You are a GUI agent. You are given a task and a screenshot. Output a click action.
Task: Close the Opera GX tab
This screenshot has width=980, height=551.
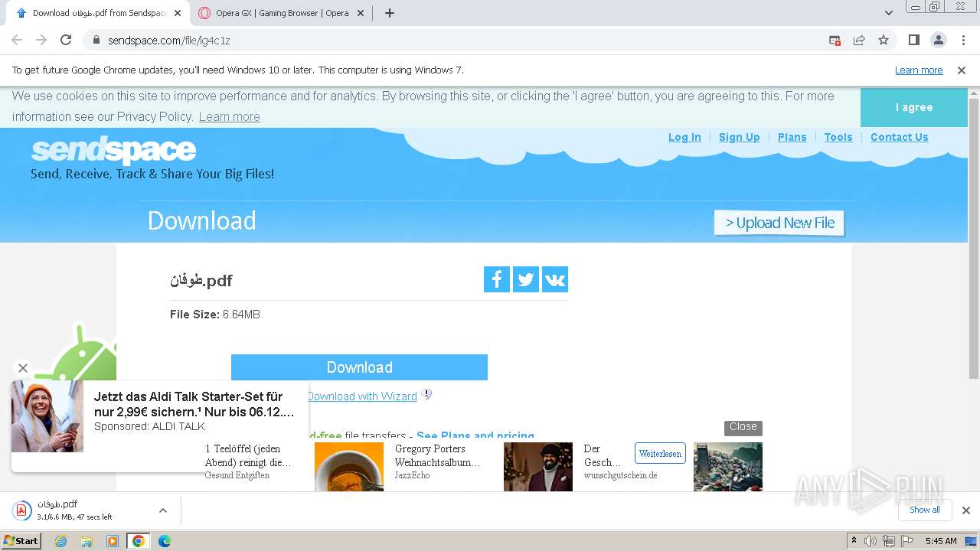tap(361, 13)
